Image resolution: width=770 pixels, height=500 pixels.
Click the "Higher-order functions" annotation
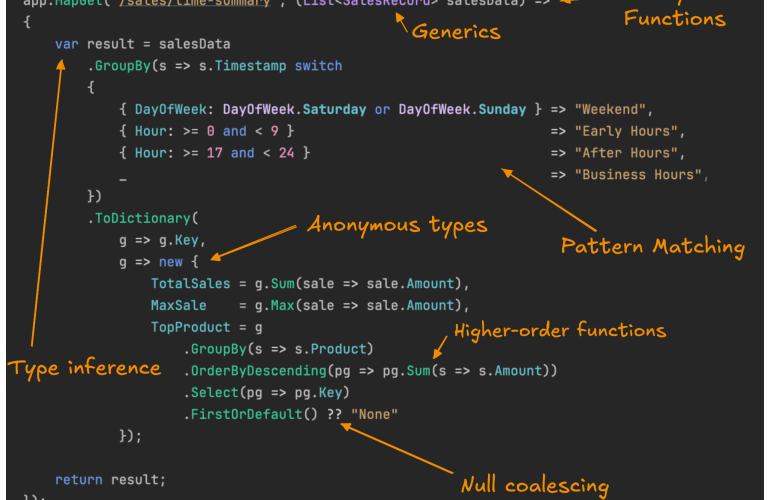(x=560, y=330)
